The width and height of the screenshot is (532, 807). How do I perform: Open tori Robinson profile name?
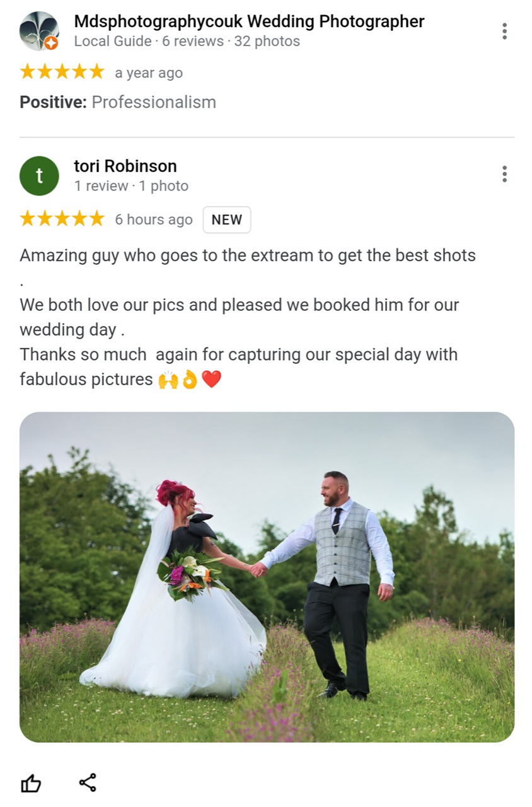pyautogui.click(x=125, y=166)
